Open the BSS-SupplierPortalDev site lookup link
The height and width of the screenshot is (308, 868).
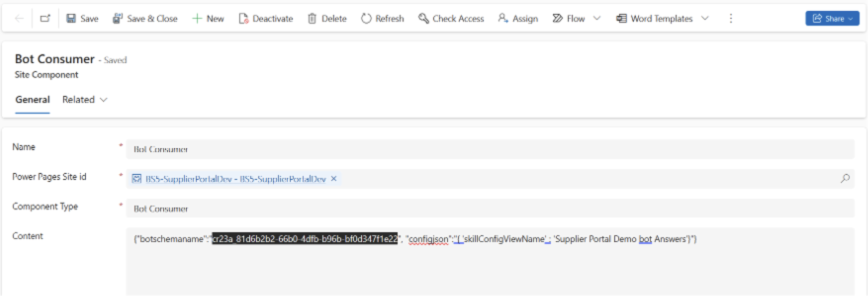(235, 179)
